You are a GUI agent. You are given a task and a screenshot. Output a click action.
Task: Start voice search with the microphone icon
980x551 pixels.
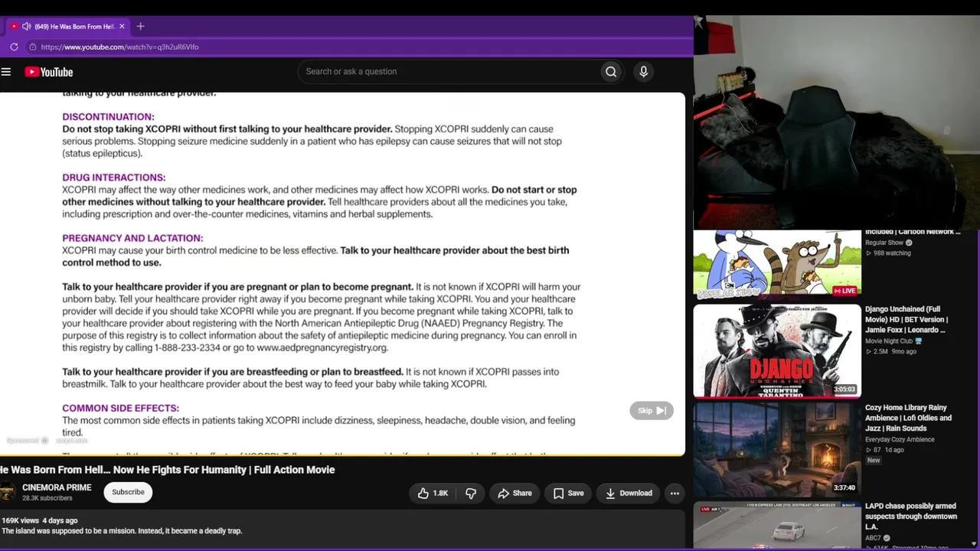coord(643,72)
